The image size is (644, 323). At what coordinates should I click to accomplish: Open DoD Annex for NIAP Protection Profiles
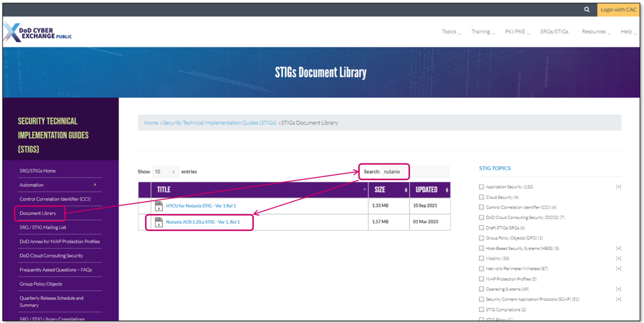pos(60,241)
